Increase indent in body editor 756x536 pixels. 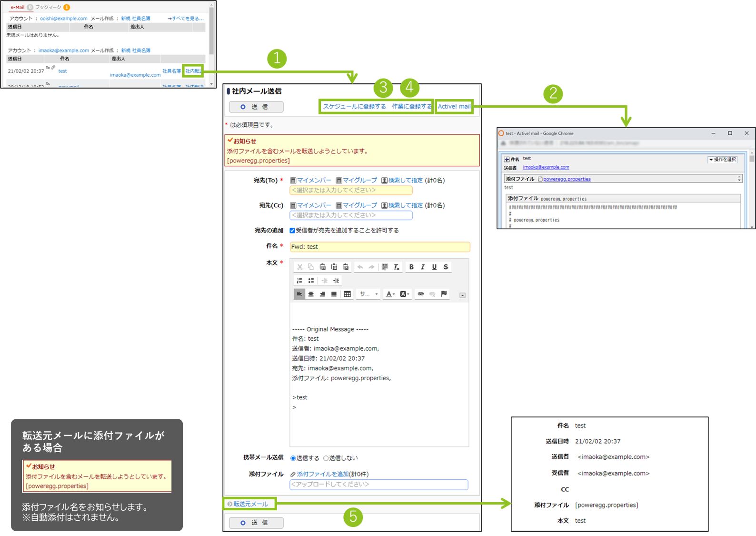[x=336, y=281]
